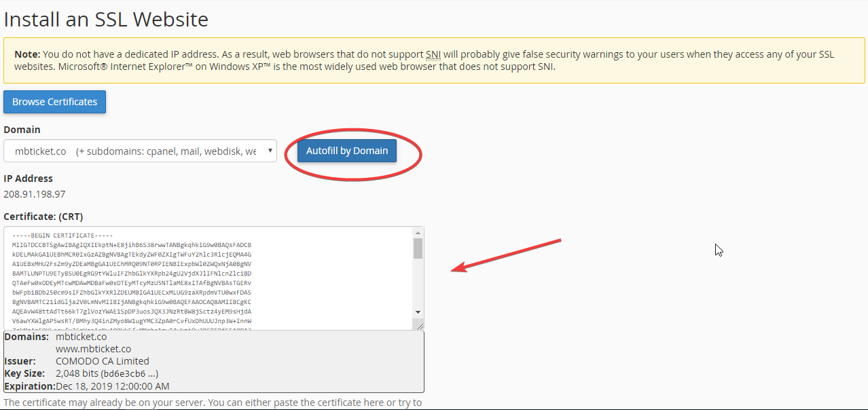Click the Install an SSL Website heading

[x=106, y=19]
